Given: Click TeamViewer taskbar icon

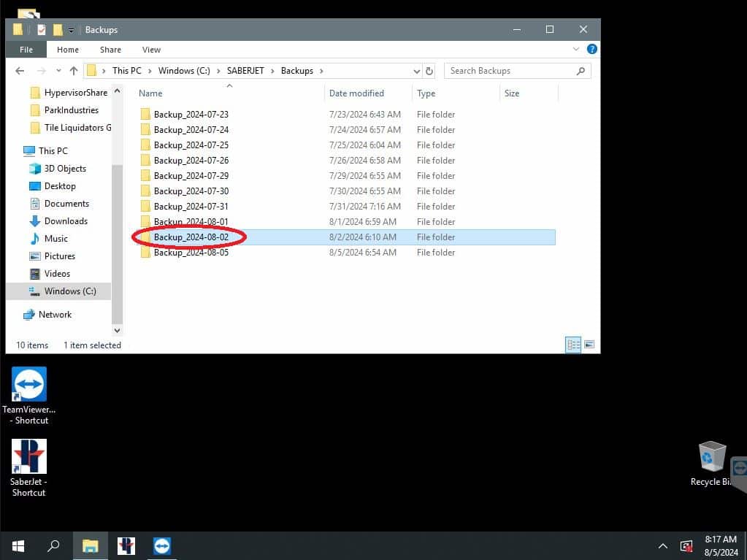Looking at the screenshot, I should [162, 545].
